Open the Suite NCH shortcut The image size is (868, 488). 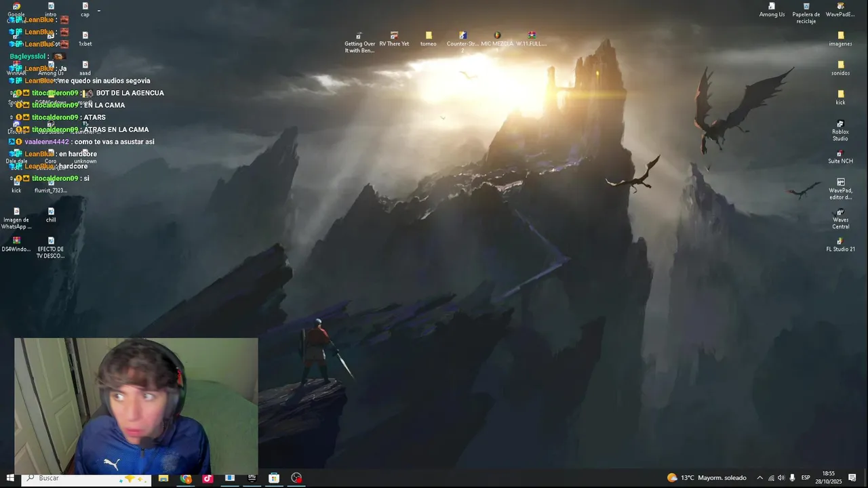(x=840, y=157)
